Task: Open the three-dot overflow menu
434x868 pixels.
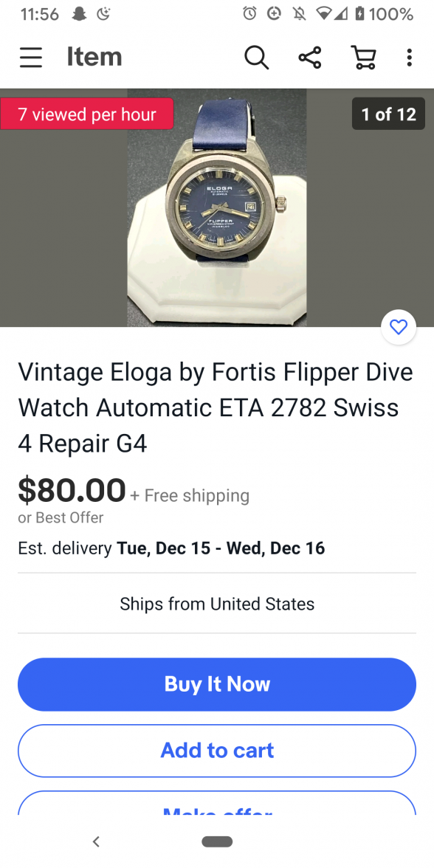Action: point(409,57)
